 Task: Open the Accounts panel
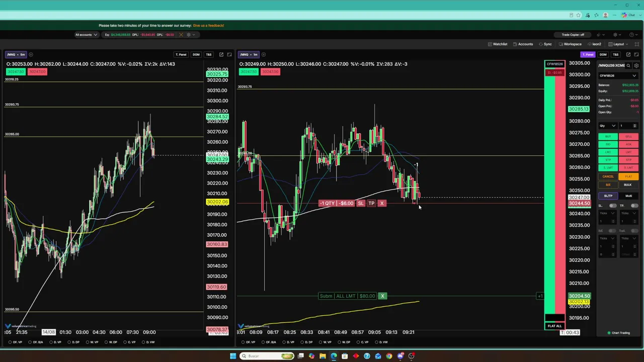pos(523,44)
